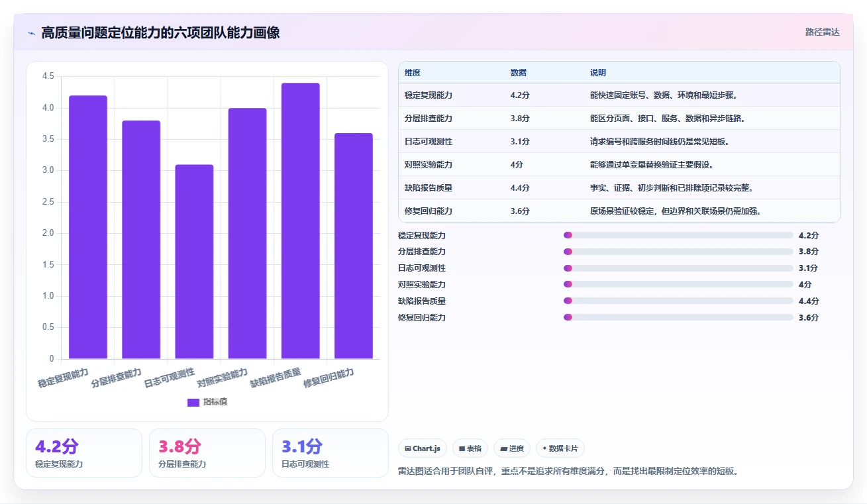Open the 3.1分 日志可观测性 data card
This screenshot has width=867, height=504.
click(331, 453)
